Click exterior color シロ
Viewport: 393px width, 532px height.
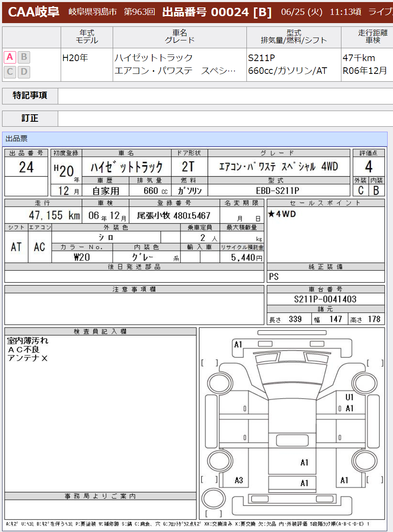point(106,237)
